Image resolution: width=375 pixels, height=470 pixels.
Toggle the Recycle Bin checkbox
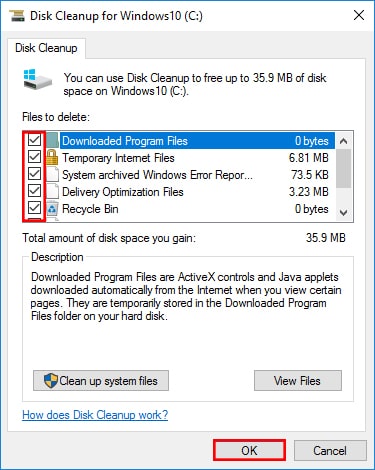click(x=34, y=208)
